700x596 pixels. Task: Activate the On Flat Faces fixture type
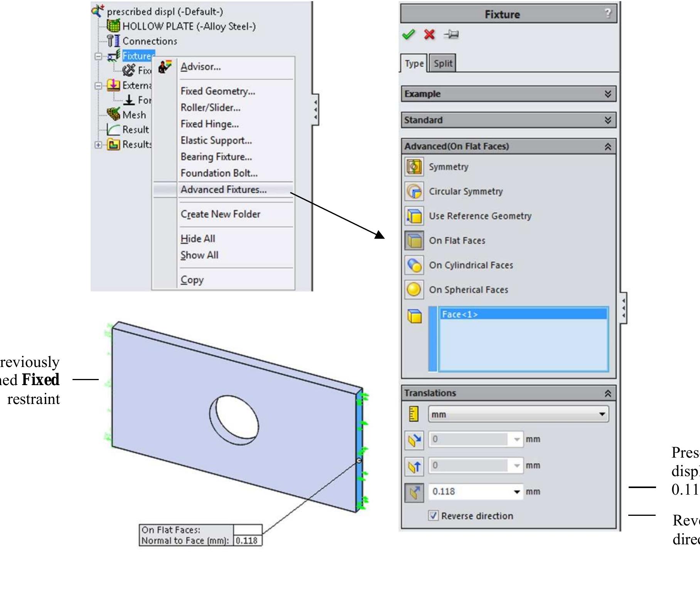457,240
